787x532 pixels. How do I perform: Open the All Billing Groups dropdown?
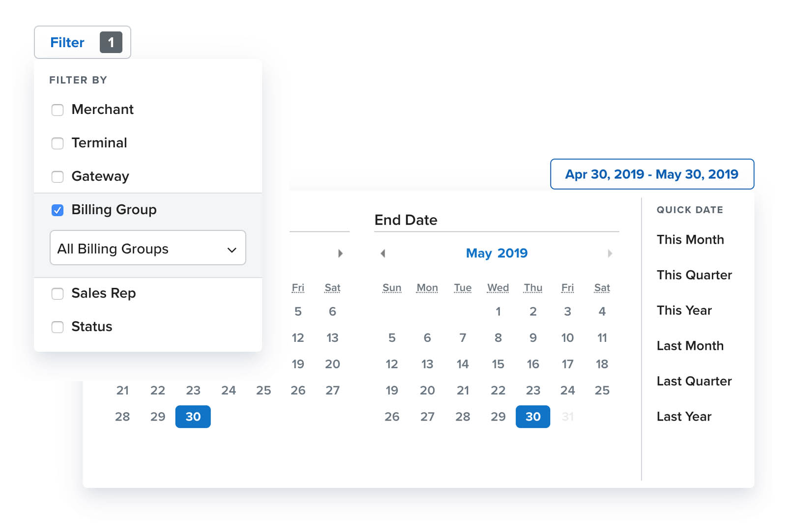pos(148,248)
